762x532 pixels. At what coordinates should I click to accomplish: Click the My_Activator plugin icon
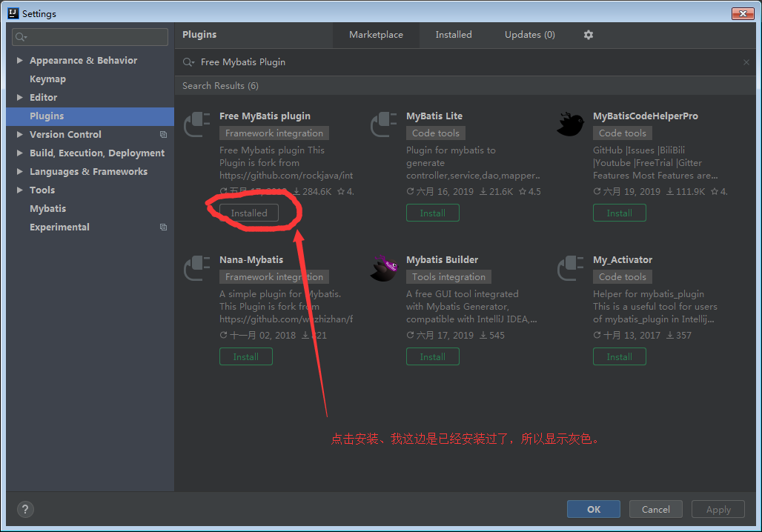tap(571, 267)
